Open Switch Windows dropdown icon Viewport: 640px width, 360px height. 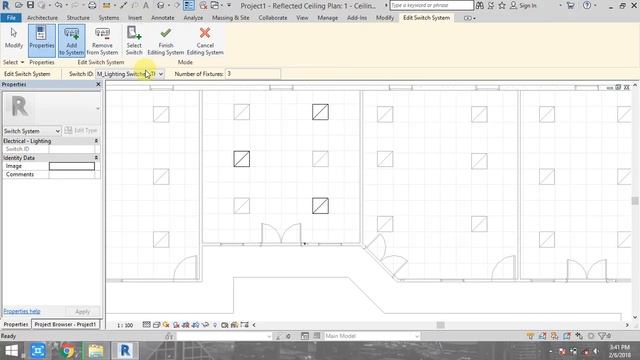point(215,5)
